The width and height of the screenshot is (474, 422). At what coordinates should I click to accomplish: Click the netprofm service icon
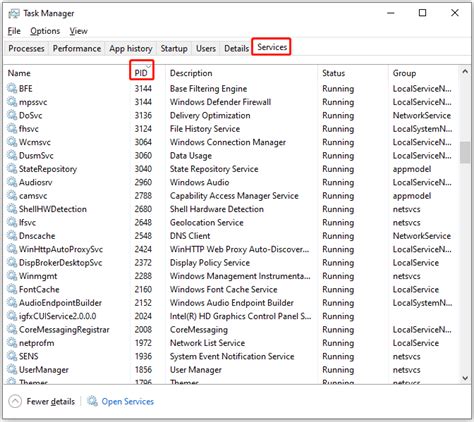pyautogui.click(x=12, y=343)
